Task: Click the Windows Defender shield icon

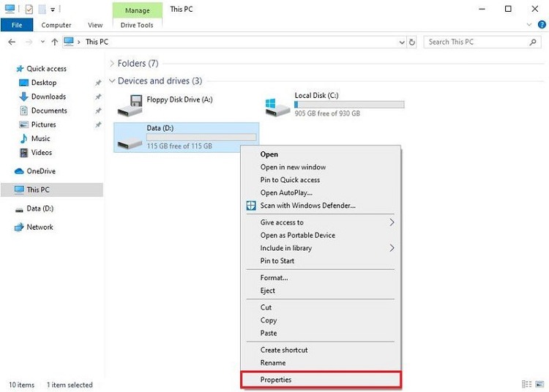Action: point(251,206)
